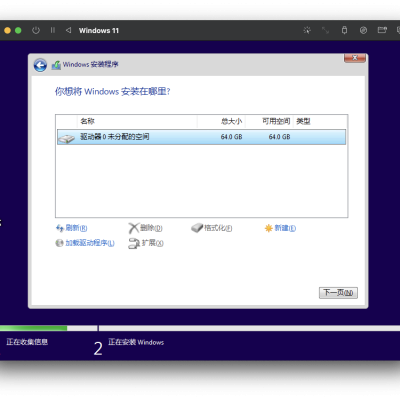Click the 下一页 (Next) button
400x400 pixels.
[x=338, y=293]
